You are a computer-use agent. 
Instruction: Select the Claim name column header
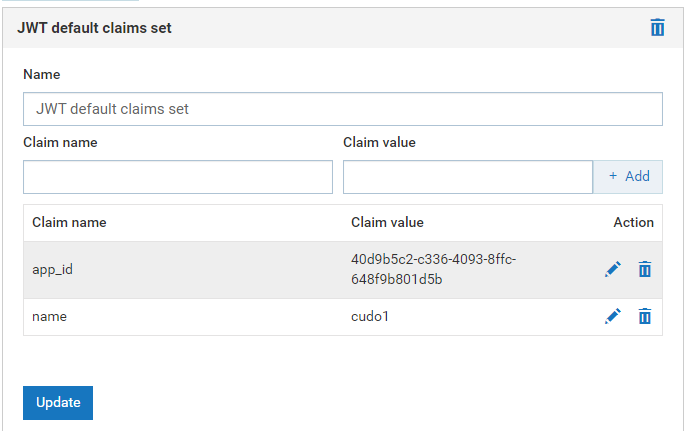(x=69, y=222)
